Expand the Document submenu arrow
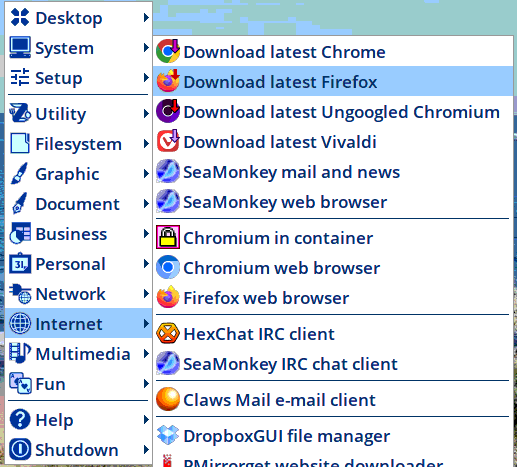 click(x=146, y=203)
